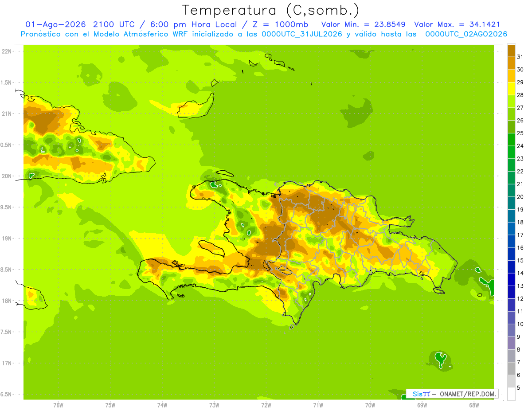
Task: Click white swatch below 5 on colorbar
Action: [511, 394]
